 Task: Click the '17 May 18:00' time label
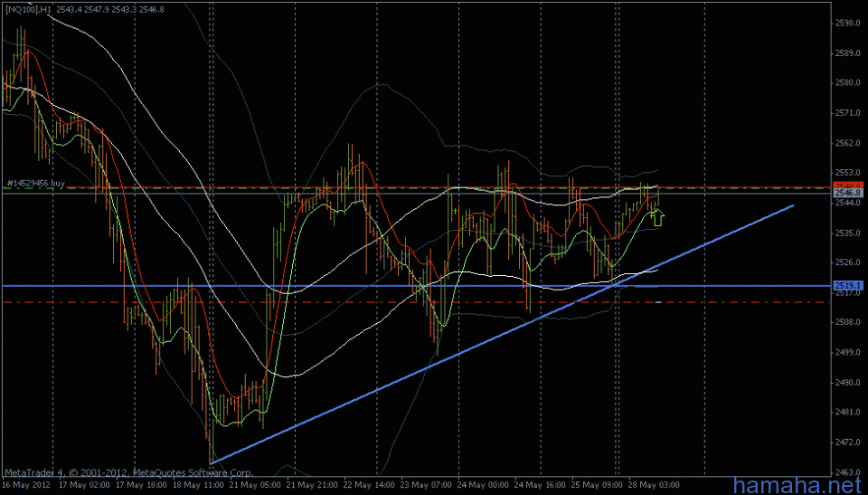(141, 484)
